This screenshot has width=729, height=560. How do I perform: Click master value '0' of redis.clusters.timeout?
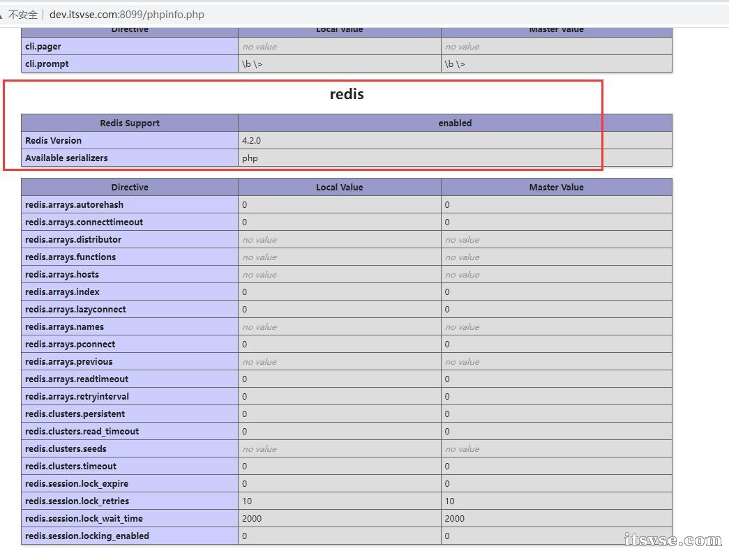pos(447,466)
